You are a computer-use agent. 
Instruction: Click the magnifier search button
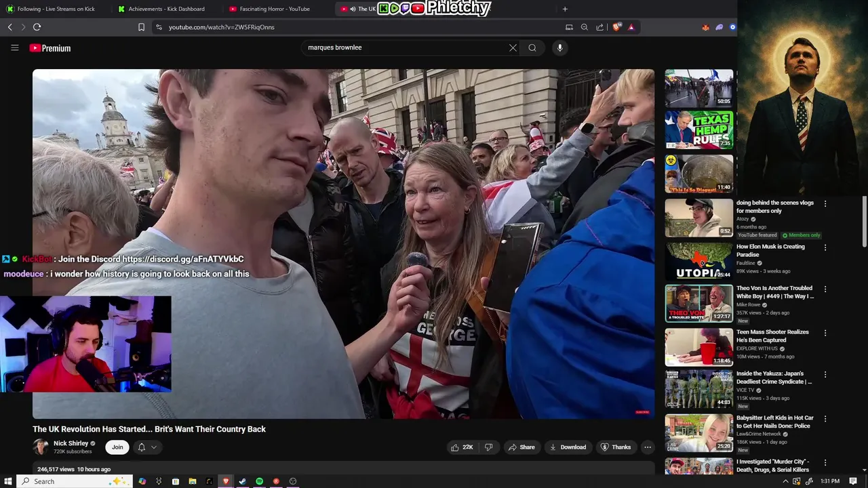click(x=532, y=47)
